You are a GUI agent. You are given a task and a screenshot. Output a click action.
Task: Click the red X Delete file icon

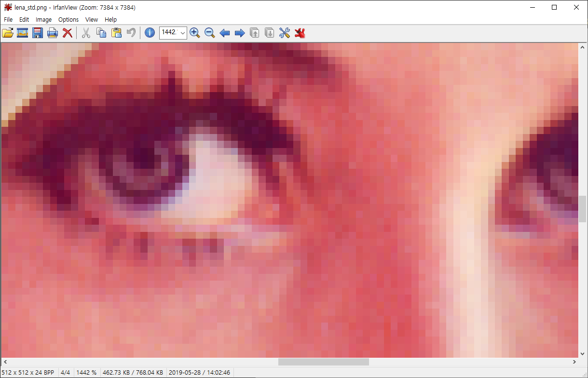click(x=68, y=33)
